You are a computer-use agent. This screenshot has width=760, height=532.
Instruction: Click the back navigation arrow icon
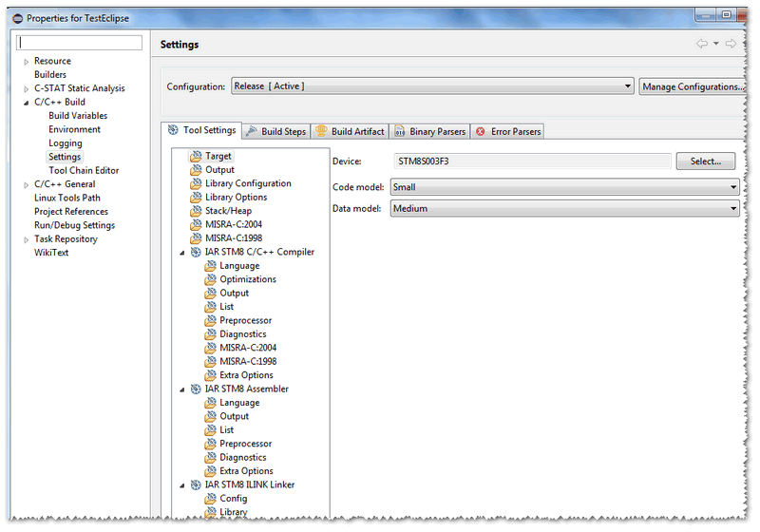[x=701, y=44]
